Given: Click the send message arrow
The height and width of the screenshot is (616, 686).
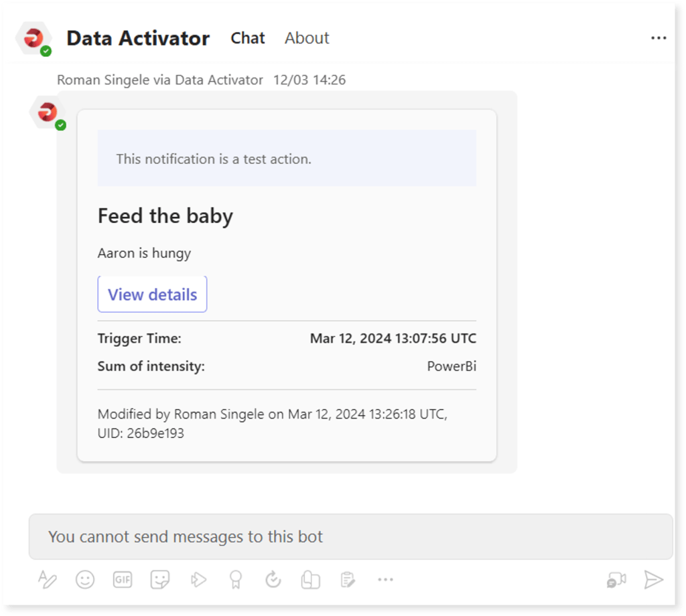Looking at the screenshot, I should point(655,579).
